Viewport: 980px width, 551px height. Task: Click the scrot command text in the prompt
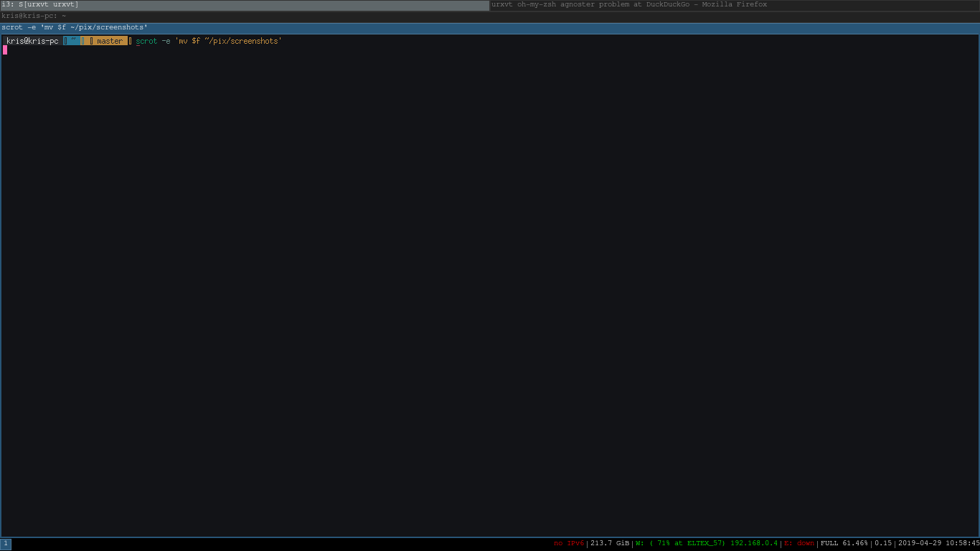pyautogui.click(x=147, y=41)
